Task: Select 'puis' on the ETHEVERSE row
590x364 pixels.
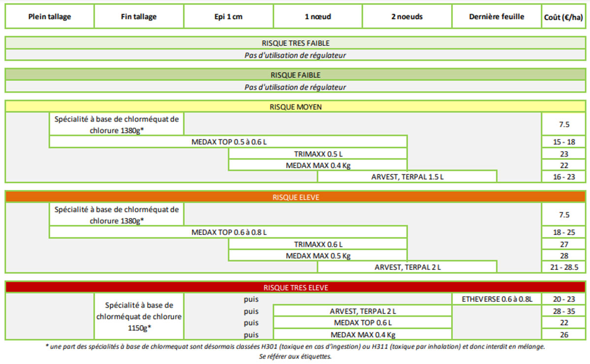Action: point(251,299)
